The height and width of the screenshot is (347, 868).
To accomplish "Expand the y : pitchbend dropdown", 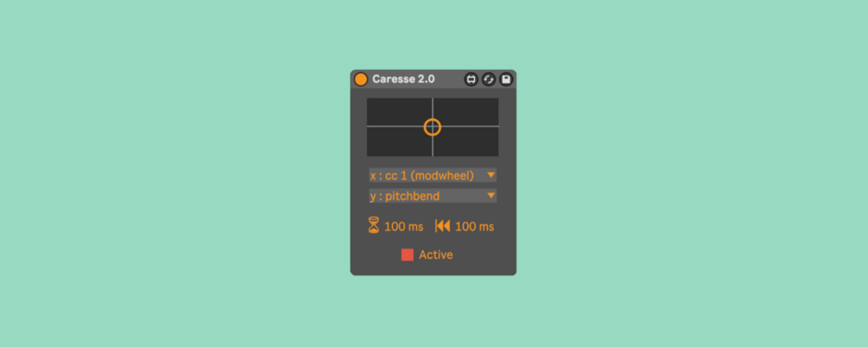I will tap(433, 196).
